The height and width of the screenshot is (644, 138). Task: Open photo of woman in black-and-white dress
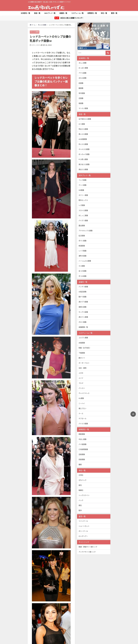pos(51,125)
